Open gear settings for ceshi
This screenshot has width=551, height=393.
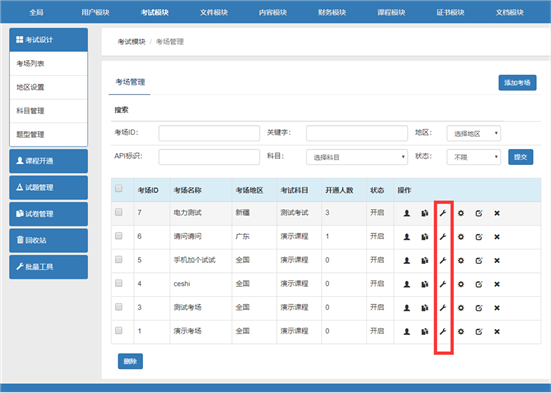461,284
